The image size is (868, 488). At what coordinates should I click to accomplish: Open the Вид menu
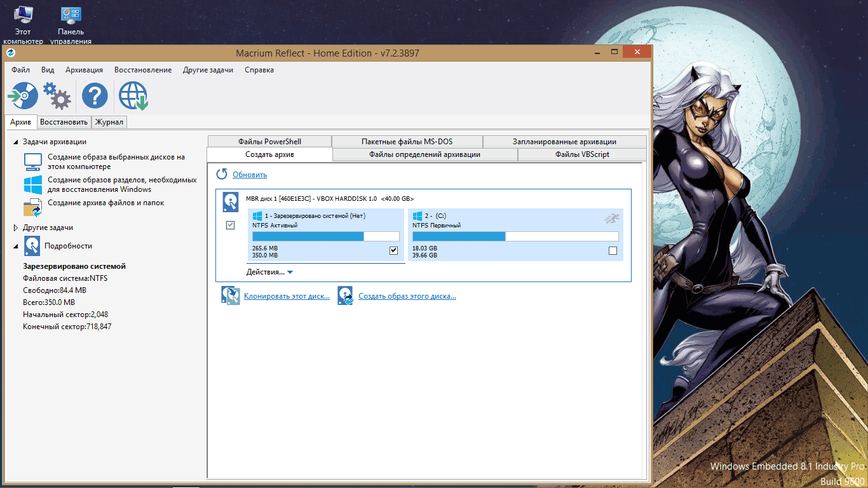pyautogui.click(x=48, y=70)
